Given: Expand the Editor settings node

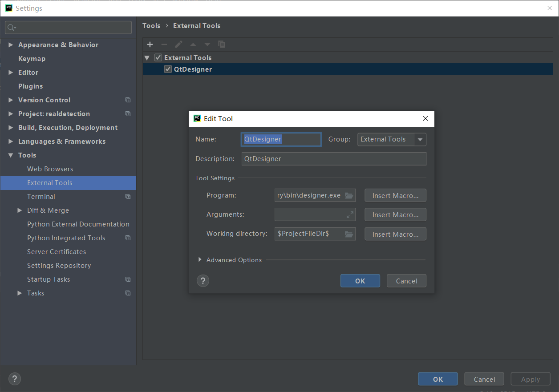Looking at the screenshot, I should tap(11, 73).
